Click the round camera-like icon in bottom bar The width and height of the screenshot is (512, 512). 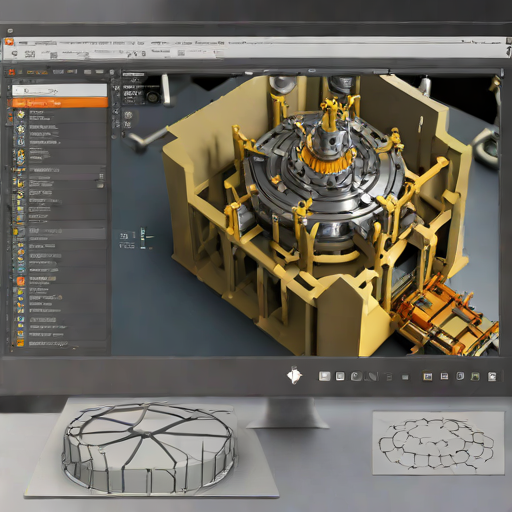(356, 376)
